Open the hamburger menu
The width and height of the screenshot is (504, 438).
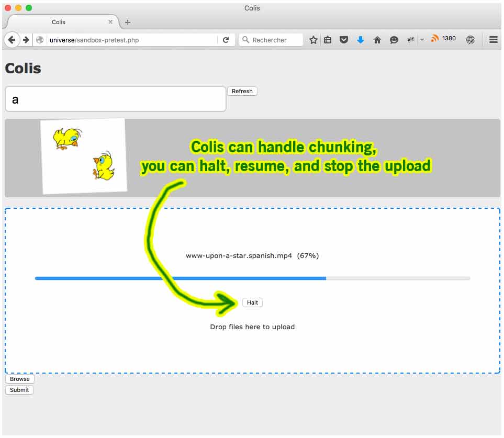point(493,39)
